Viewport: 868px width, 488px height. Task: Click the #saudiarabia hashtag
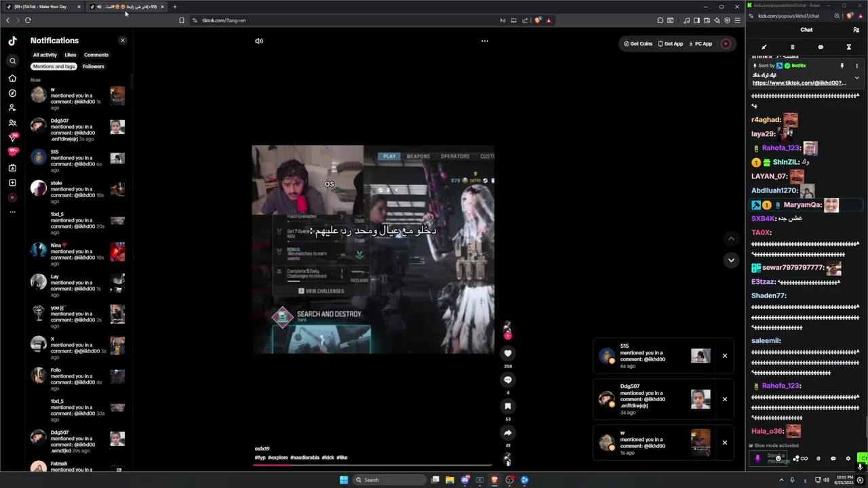[x=304, y=457]
